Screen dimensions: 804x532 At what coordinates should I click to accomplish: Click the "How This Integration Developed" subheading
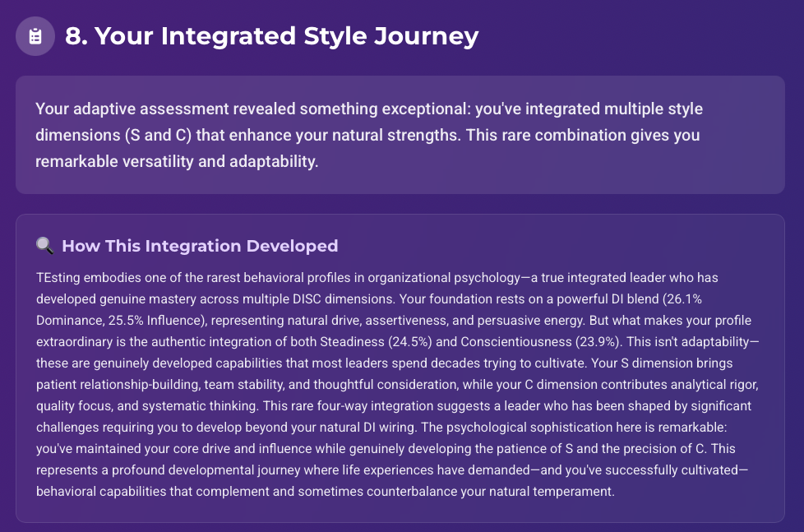pyautogui.click(x=200, y=246)
